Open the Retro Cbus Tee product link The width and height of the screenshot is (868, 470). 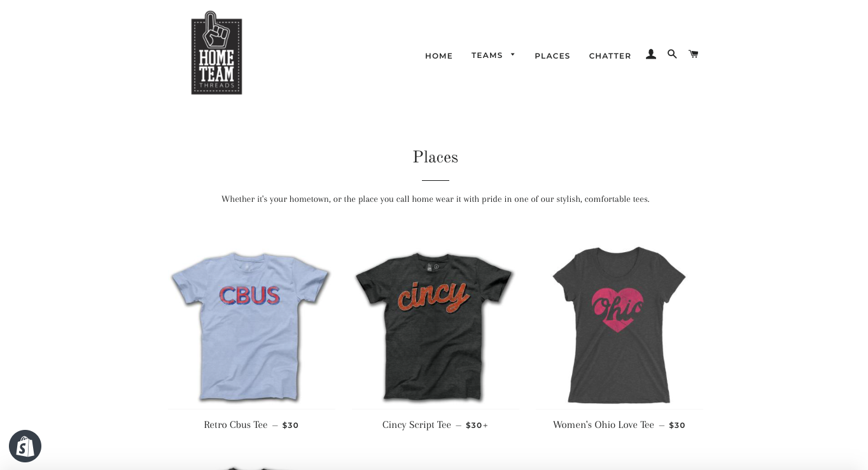coord(235,425)
